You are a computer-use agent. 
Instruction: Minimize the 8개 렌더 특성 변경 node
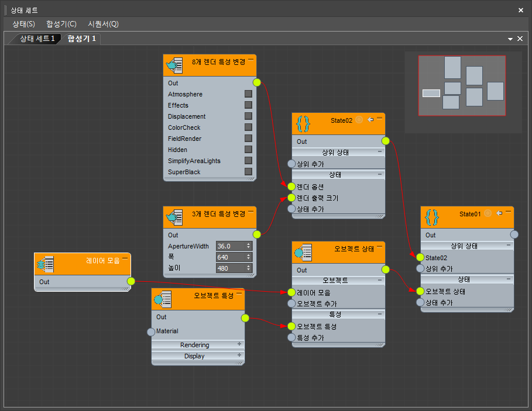click(250, 60)
